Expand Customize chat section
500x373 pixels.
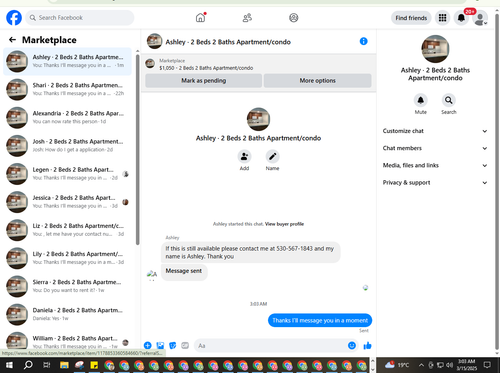click(435, 131)
